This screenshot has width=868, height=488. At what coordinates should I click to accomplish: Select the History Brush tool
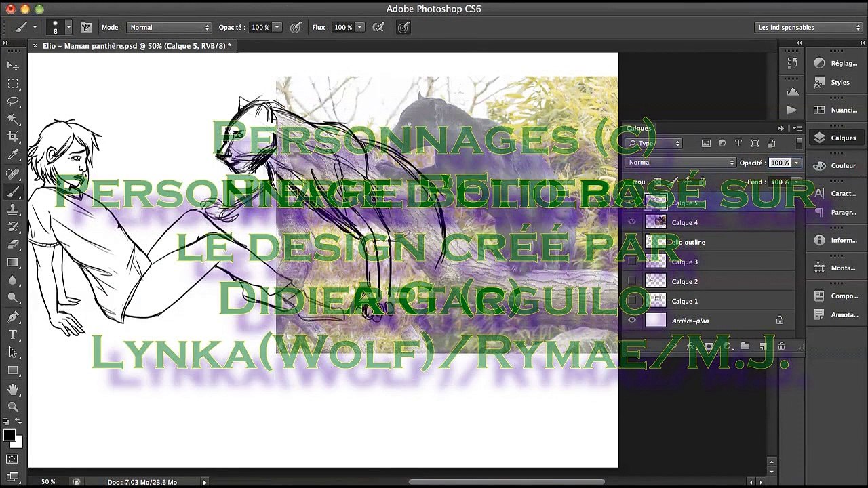click(x=13, y=227)
